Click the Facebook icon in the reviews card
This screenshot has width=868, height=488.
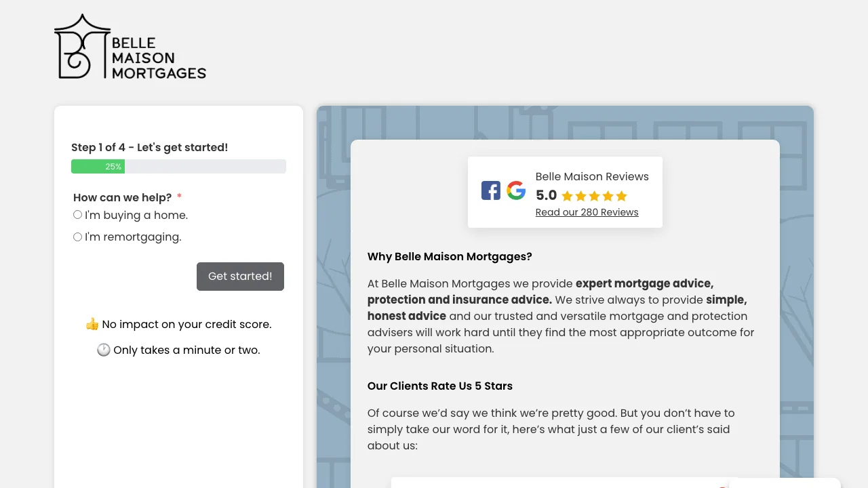(x=490, y=190)
